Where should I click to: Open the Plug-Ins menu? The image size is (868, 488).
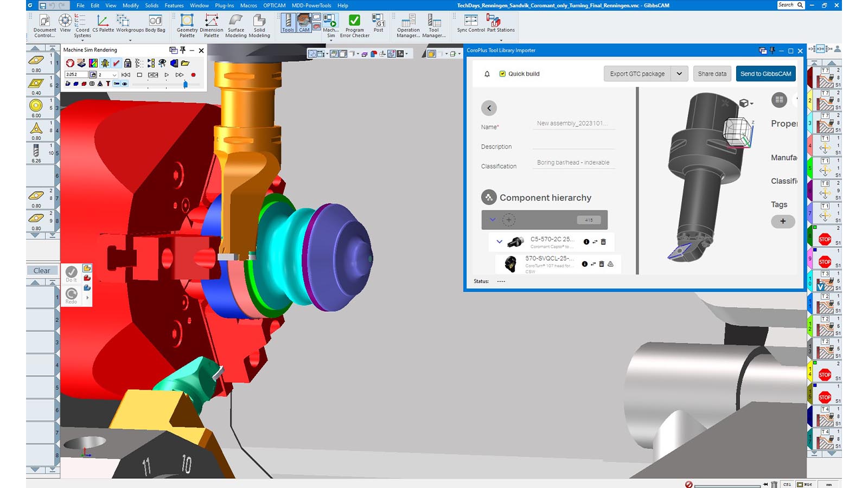pos(225,5)
